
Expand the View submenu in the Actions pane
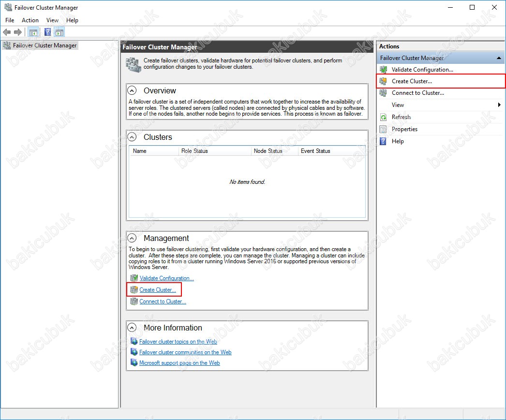coord(499,105)
